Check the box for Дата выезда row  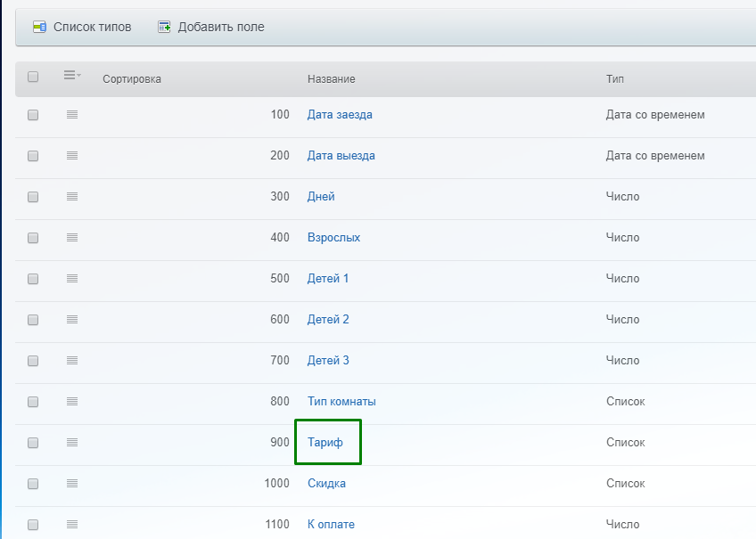click(x=33, y=156)
